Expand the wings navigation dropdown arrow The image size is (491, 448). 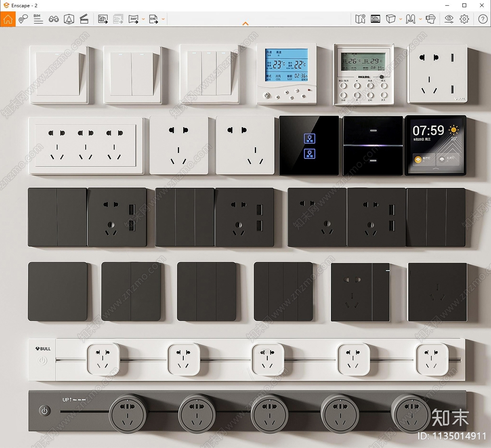[x=420, y=19]
